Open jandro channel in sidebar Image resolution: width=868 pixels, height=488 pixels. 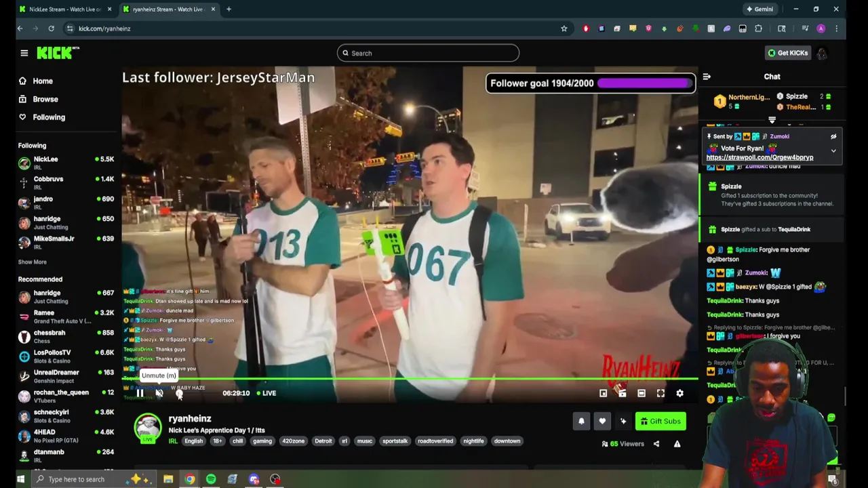click(x=66, y=202)
